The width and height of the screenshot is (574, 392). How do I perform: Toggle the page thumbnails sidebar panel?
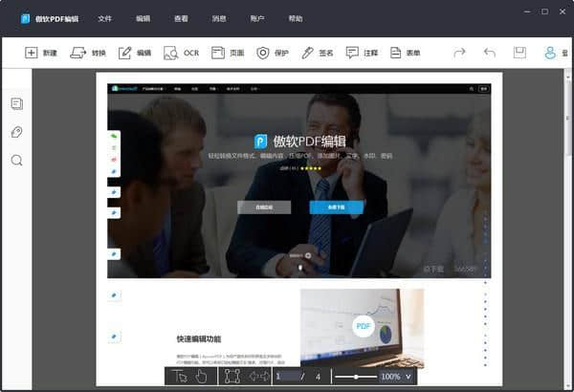(17, 103)
